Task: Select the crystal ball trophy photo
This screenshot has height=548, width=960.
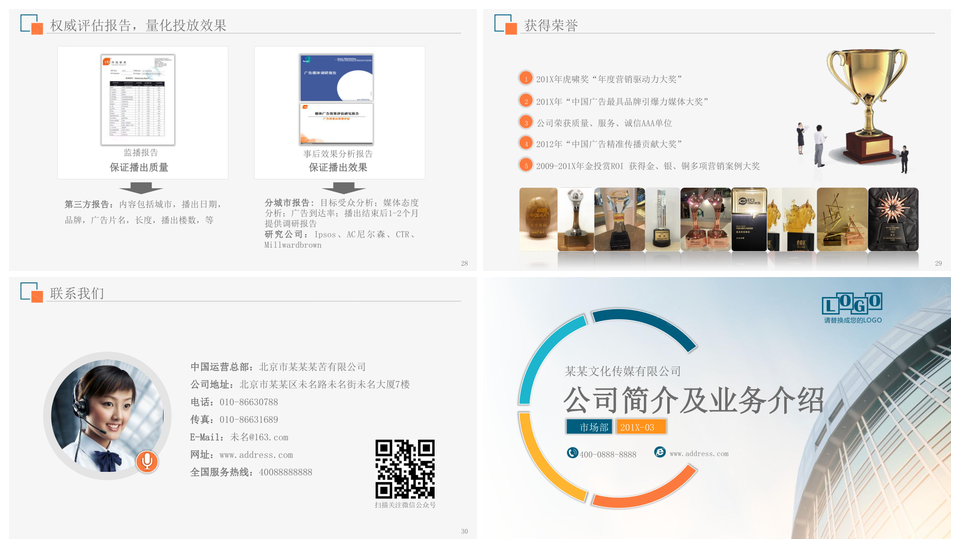Action: (x=576, y=219)
